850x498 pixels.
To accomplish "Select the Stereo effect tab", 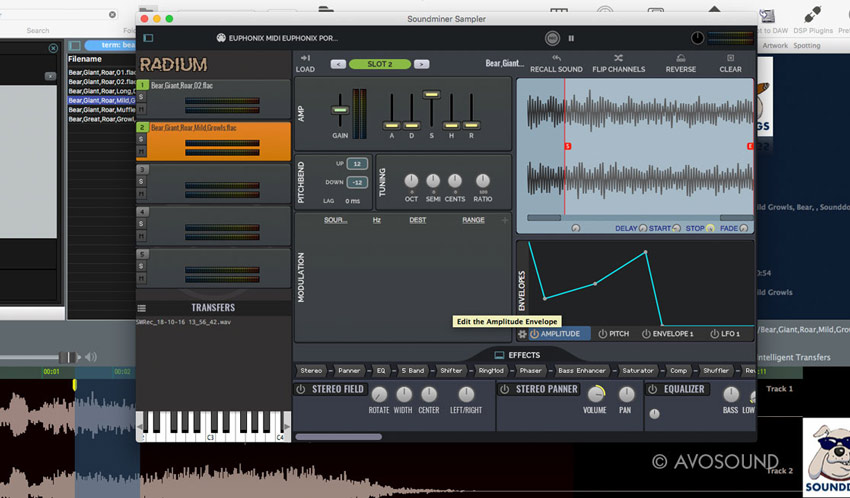I will pyautogui.click(x=311, y=371).
